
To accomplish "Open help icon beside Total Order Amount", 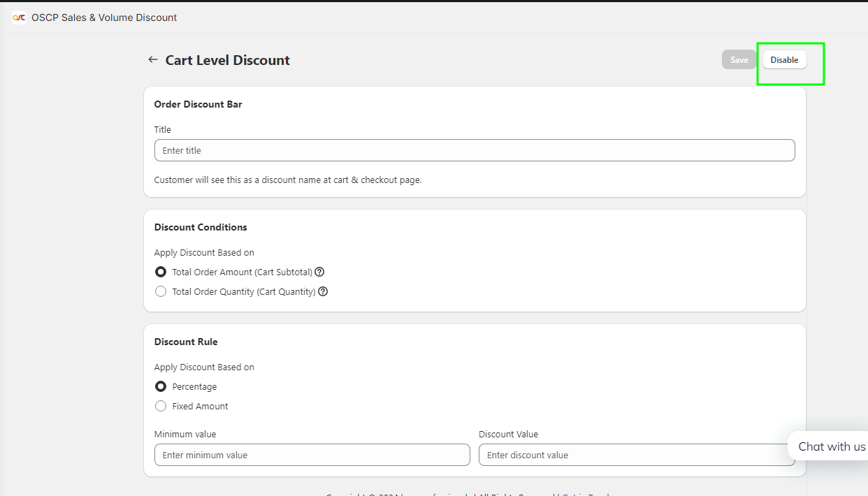I will 319,272.
